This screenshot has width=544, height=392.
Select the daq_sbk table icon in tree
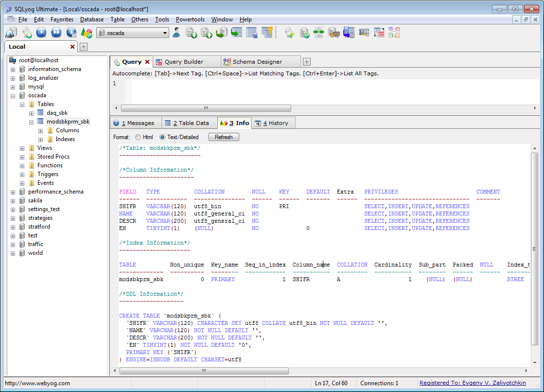(41, 113)
